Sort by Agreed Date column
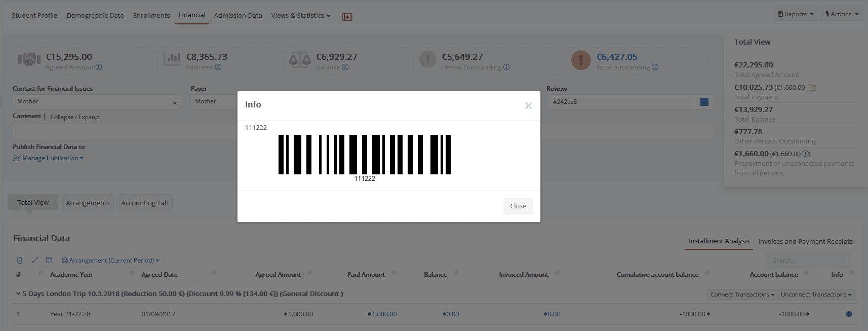This screenshot has height=331, width=868. coord(160,274)
